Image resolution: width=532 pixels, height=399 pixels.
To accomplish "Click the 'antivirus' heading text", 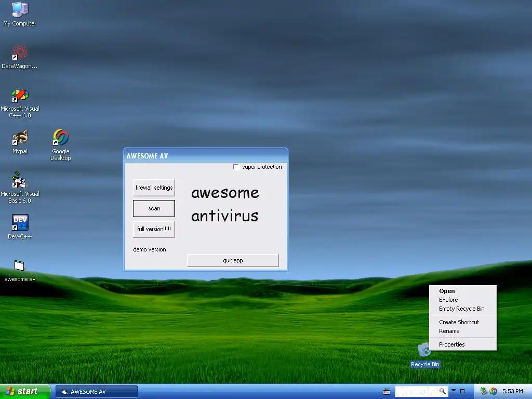I will [x=224, y=216].
